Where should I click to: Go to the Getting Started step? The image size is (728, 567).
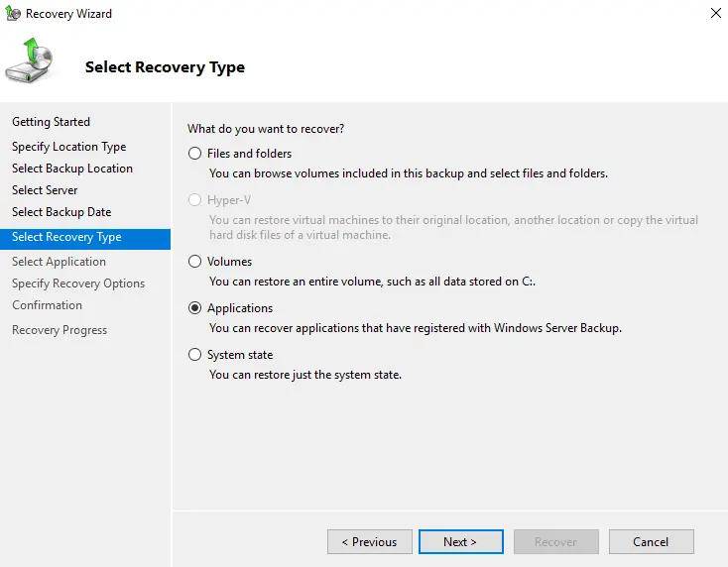pyautogui.click(x=51, y=122)
